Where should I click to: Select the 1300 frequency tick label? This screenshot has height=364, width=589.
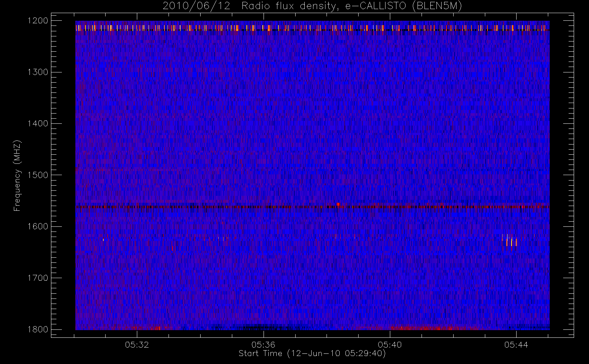point(38,72)
